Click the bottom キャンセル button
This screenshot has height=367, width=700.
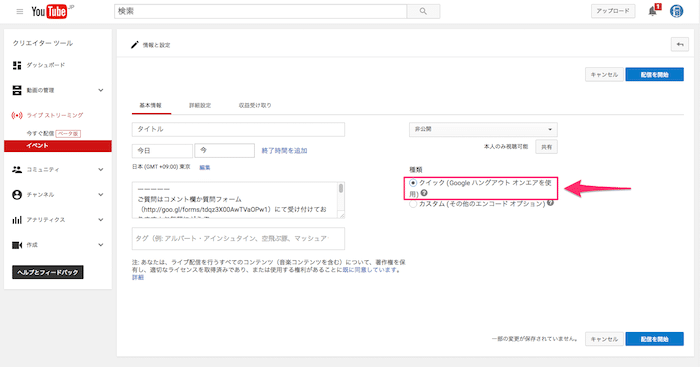(x=604, y=339)
